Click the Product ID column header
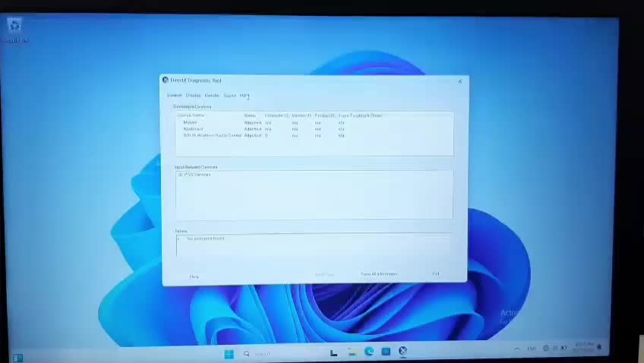The height and width of the screenshot is (363, 644). 325,115
